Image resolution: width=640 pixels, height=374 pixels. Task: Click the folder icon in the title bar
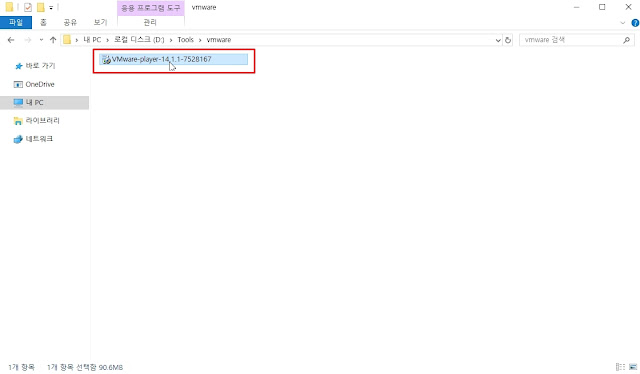[x=9, y=7]
